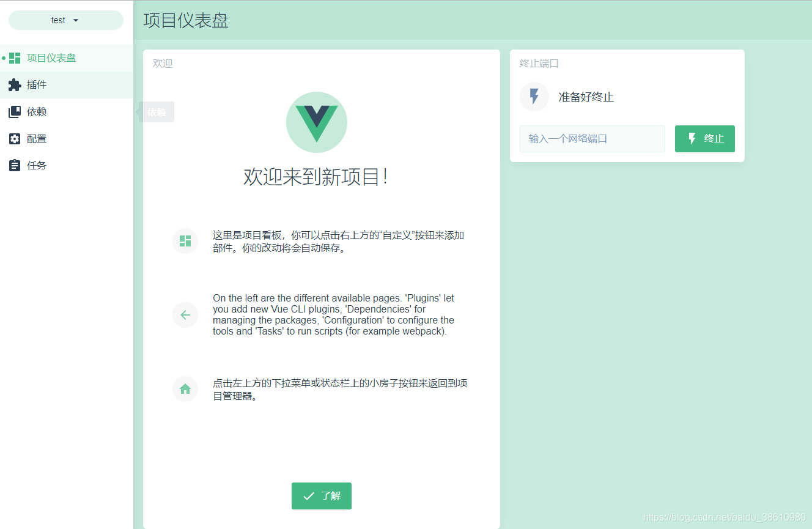This screenshot has height=529, width=812.
Task: Click the home icon beside 点击左上方 tip
Action: click(x=185, y=389)
